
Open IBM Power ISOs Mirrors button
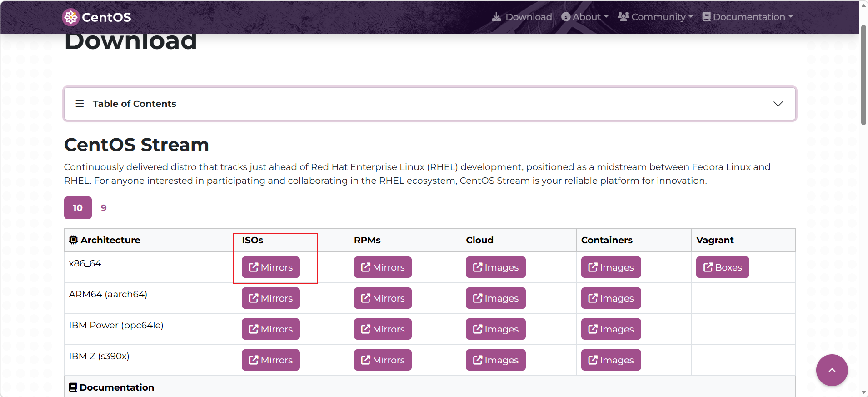tap(271, 329)
